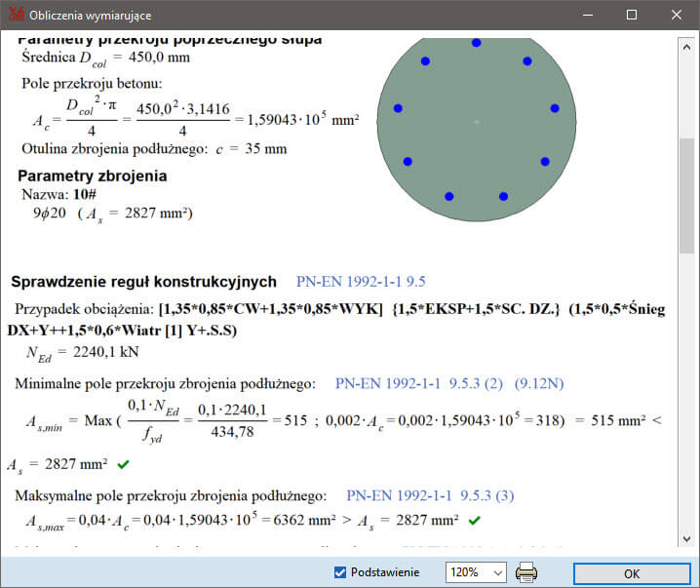Click the vertical scrollbar thumb
Viewport: 700px width, 588px height.
tap(687, 195)
